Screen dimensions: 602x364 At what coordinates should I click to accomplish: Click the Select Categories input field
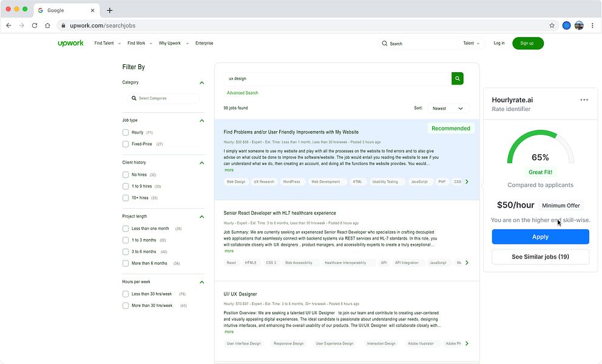click(164, 98)
